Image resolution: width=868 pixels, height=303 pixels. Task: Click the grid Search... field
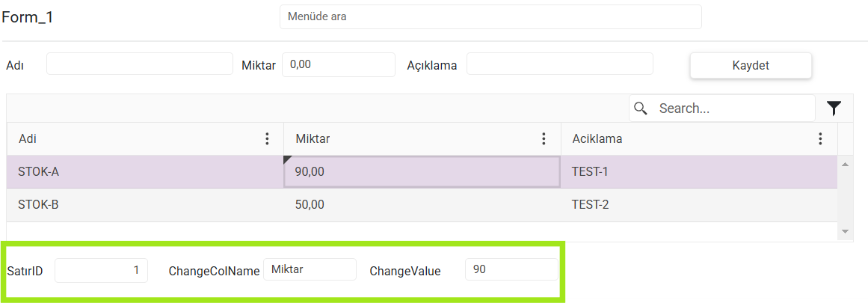pos(722,108)
